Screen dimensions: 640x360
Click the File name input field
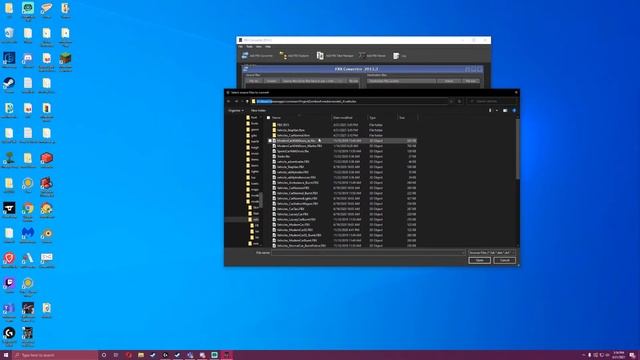click(x=368, y=253)
